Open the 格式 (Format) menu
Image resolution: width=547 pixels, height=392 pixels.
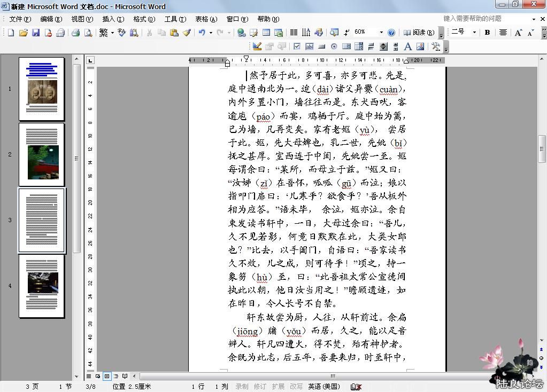(144, 19)
